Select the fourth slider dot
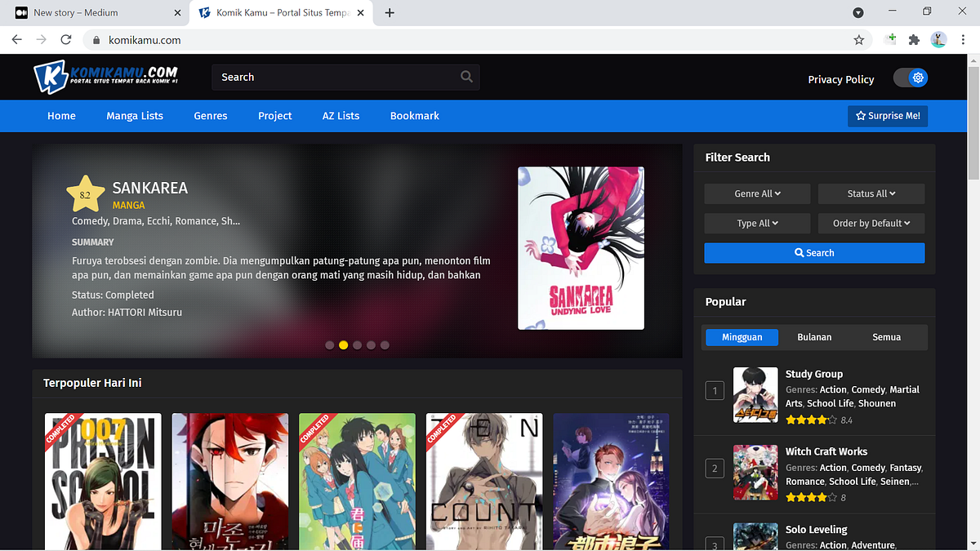The width and height of the screenshot is (980, 551). click(x=372, y=345)
